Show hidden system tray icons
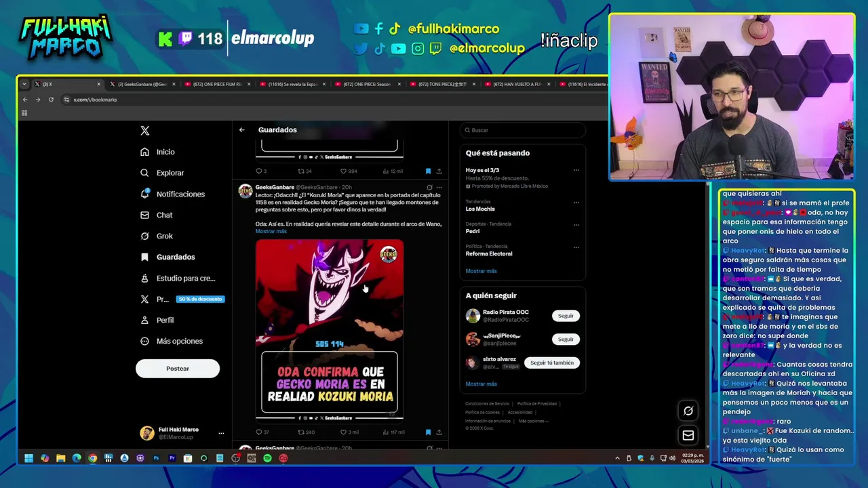This screenshot has width=868, height=488. click(x=617, y=458)
